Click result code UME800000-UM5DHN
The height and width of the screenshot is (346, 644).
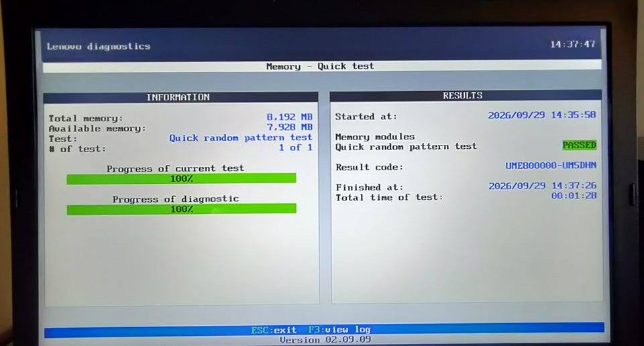[551, 166]
